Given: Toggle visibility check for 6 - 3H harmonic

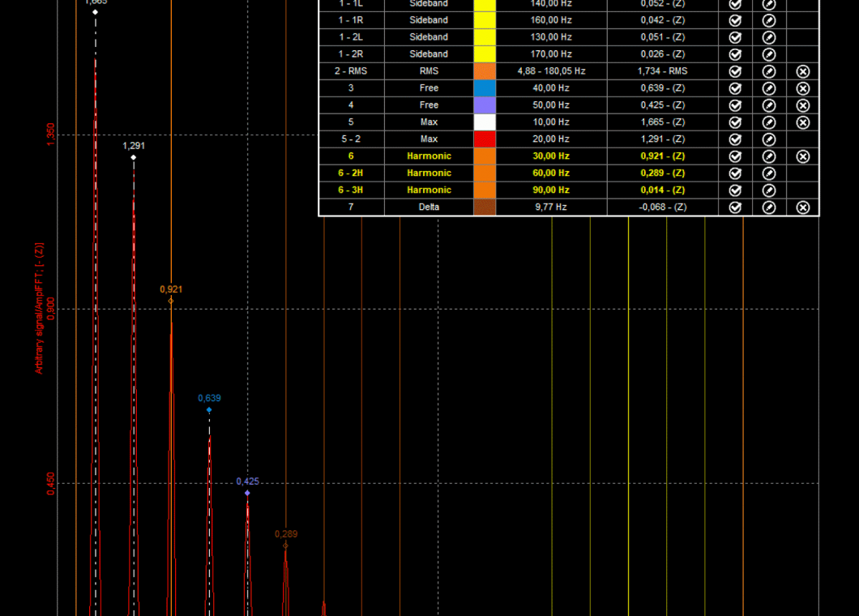Looking at the screenshot, I should pyautogui.click(x=735, y=190).
